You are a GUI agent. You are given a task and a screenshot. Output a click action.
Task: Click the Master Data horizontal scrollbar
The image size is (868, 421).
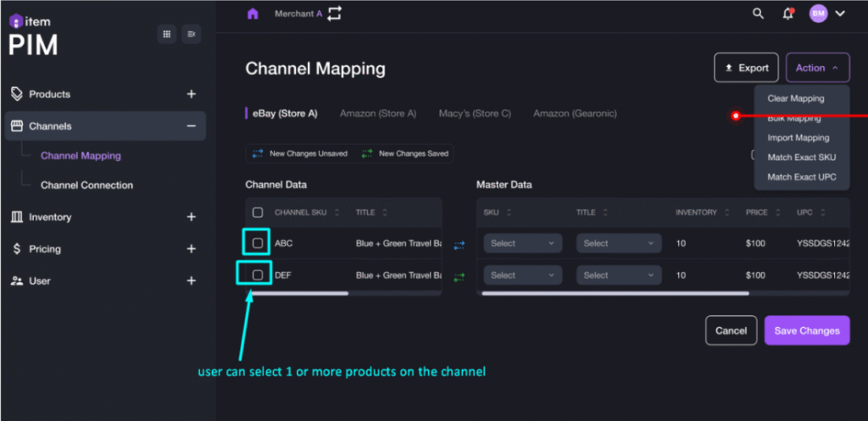coord(615,294)
